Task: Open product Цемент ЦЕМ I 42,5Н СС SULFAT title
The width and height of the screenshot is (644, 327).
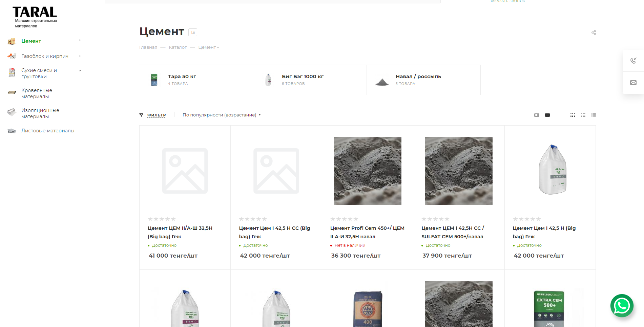Action: tap(453, 232)
